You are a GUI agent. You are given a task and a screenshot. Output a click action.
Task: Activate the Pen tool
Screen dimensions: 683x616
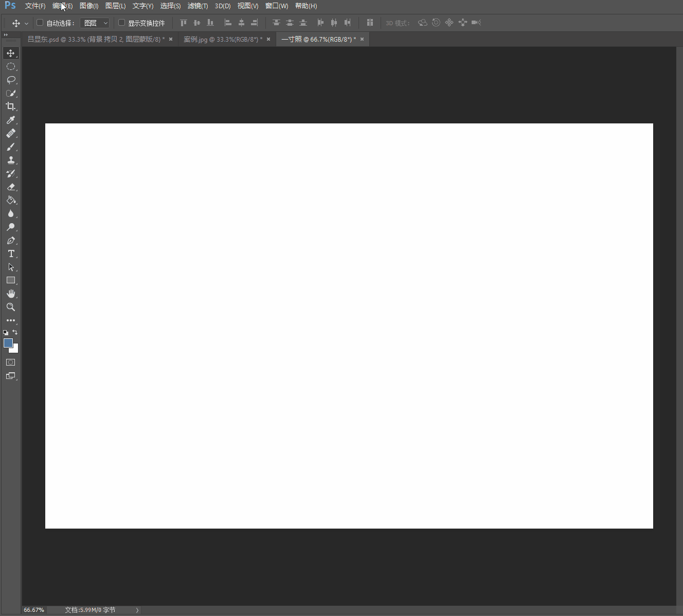[11, 240]
